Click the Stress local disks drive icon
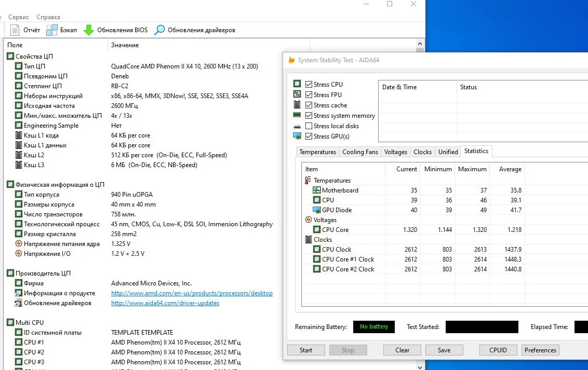This screenshot has height=370, width=588. click(297, 126)
